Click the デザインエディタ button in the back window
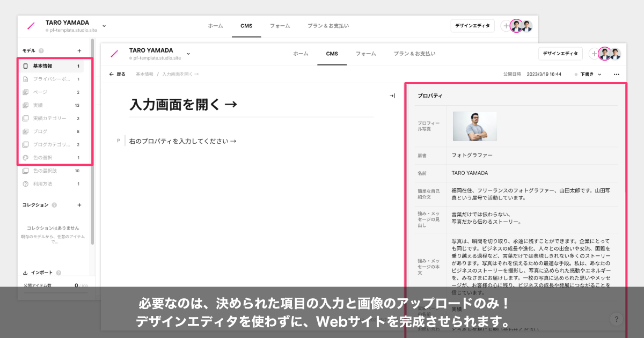This screenshot has height=338, width=644. [x=472, y=26]
